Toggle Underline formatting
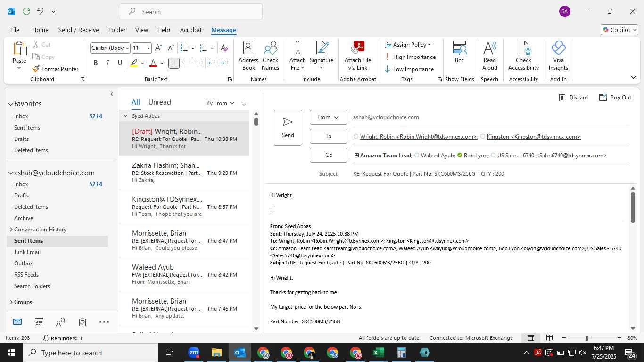 pyautogui.click(x=120, y=63)
